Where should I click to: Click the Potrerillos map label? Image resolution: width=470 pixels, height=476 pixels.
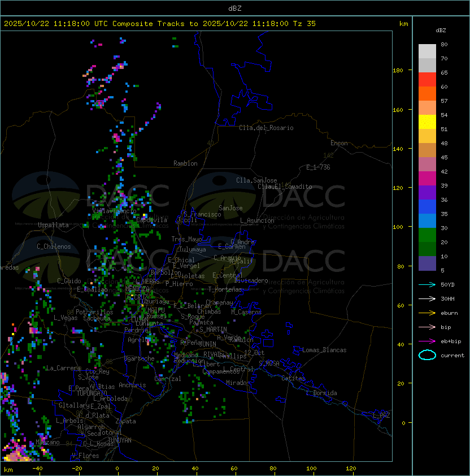(x=94, y=312)
